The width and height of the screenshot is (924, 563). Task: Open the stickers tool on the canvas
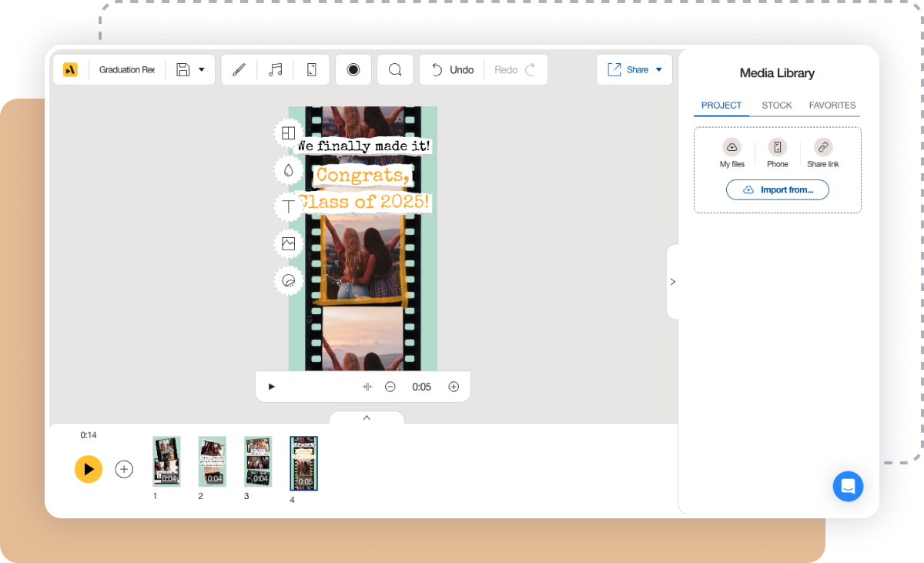(288, 280)
